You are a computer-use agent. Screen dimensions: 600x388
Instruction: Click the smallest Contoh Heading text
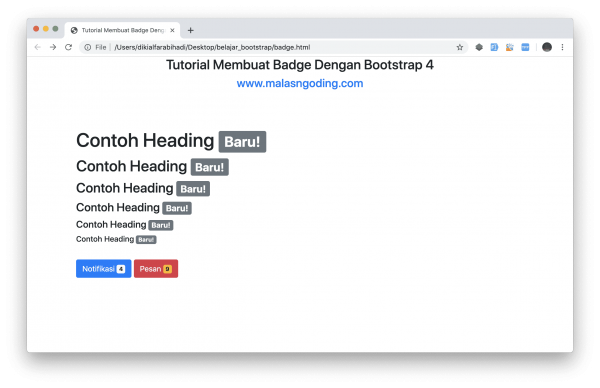point(105,239)
